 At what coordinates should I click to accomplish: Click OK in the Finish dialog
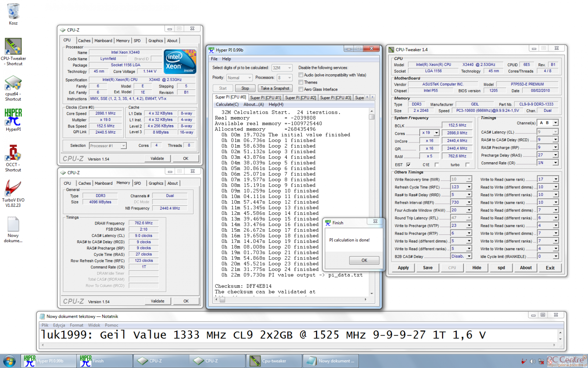(x=364, y=260)
